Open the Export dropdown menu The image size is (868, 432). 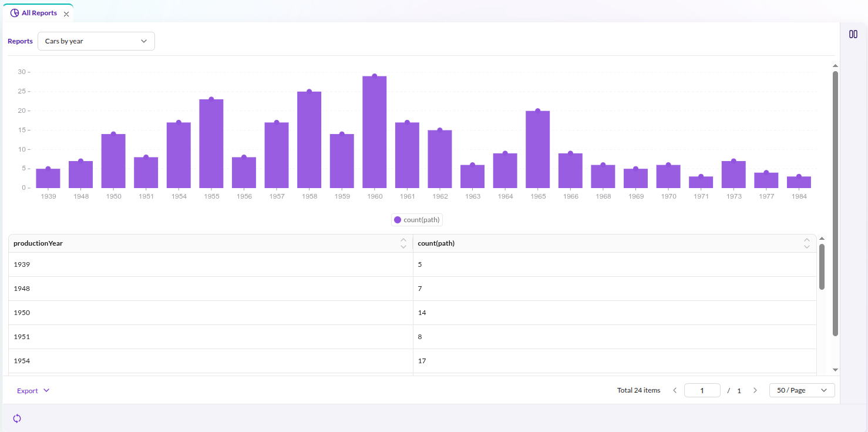click(33, 391)
